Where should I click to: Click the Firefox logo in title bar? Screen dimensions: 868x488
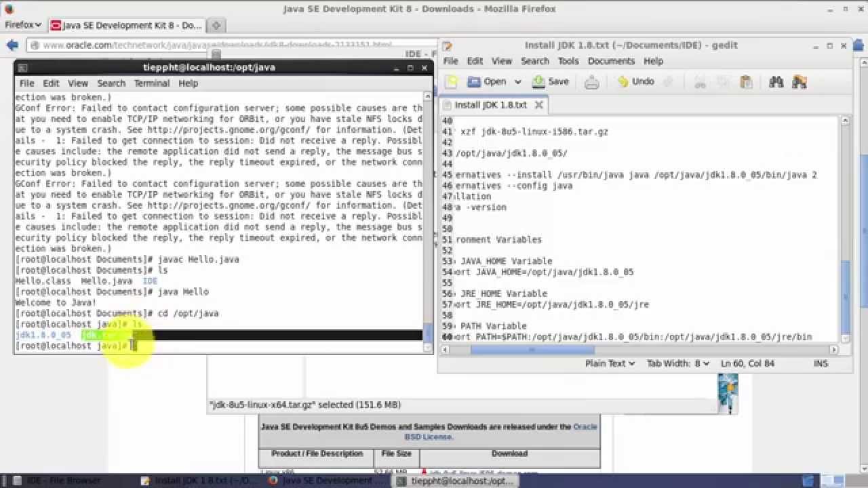[9, 9]
